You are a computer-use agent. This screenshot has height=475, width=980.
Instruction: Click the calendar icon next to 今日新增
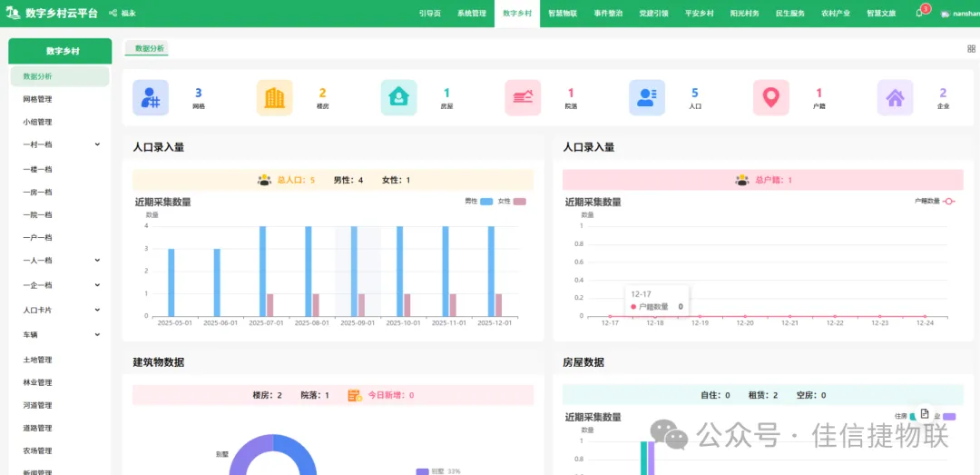coord(355,395)
